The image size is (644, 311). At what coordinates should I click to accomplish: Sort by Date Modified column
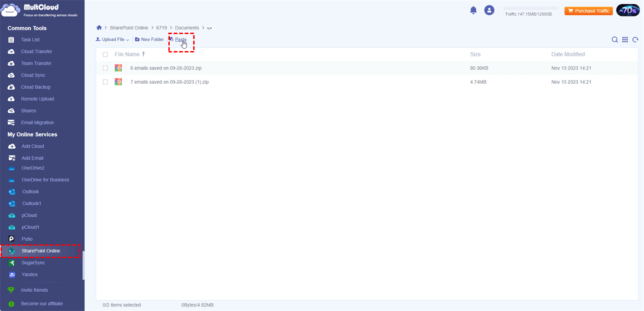568,54
